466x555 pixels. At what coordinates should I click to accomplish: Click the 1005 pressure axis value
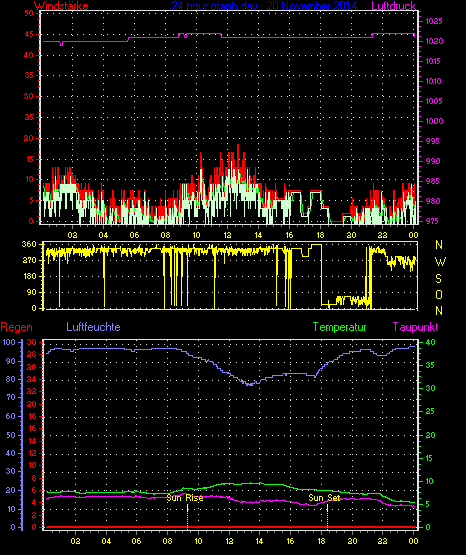433,101
